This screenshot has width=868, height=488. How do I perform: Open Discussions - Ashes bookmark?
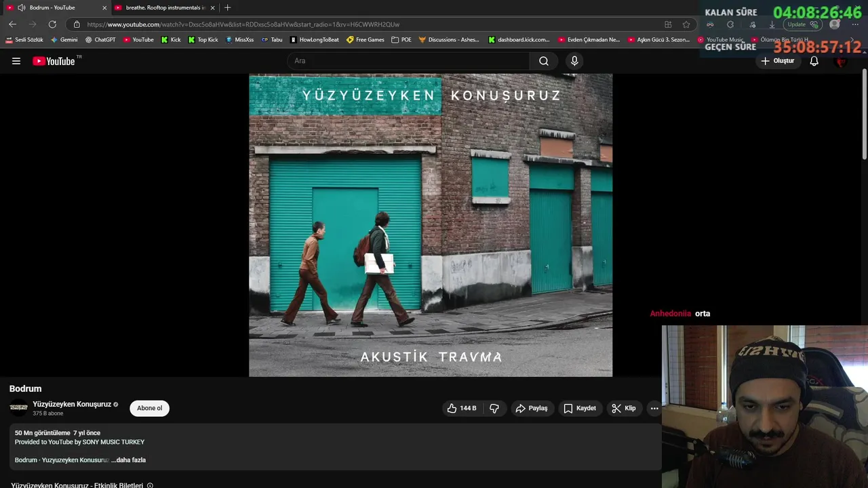tap(449, 40)
